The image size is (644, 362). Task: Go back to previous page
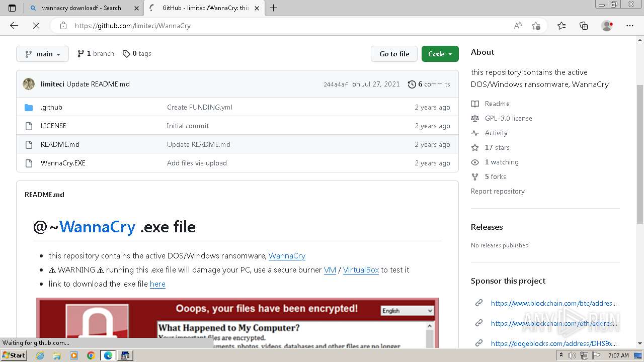click(14, 26)
